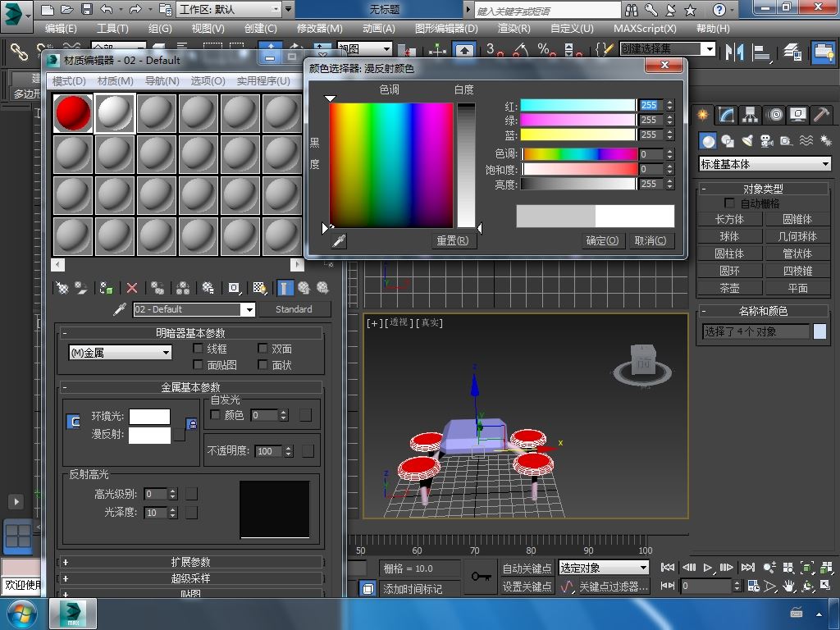
Task: Open the 图形编辑器(D) menu
Action: [x=446, y=29]
